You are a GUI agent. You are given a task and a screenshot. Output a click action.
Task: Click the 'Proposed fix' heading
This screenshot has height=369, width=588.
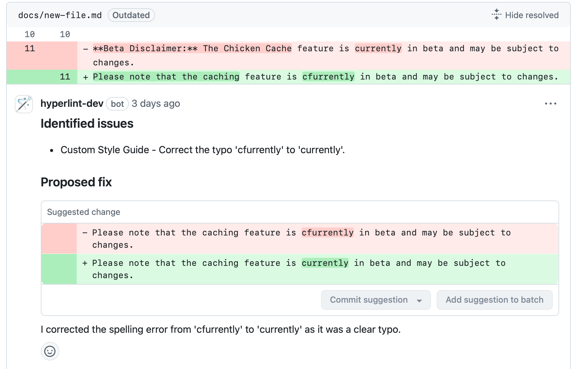tap(76, 182)
